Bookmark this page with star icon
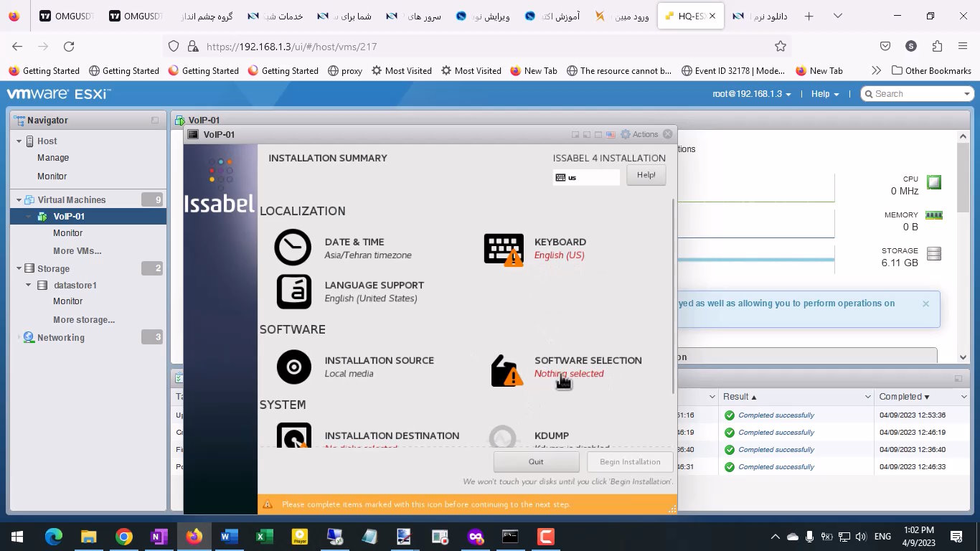This screenshot has height=551, width=980. 781,47
